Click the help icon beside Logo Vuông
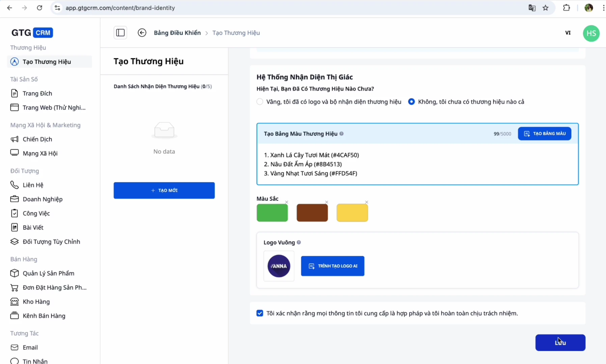Viewport: 606px width, 364px height. [299, 242]
